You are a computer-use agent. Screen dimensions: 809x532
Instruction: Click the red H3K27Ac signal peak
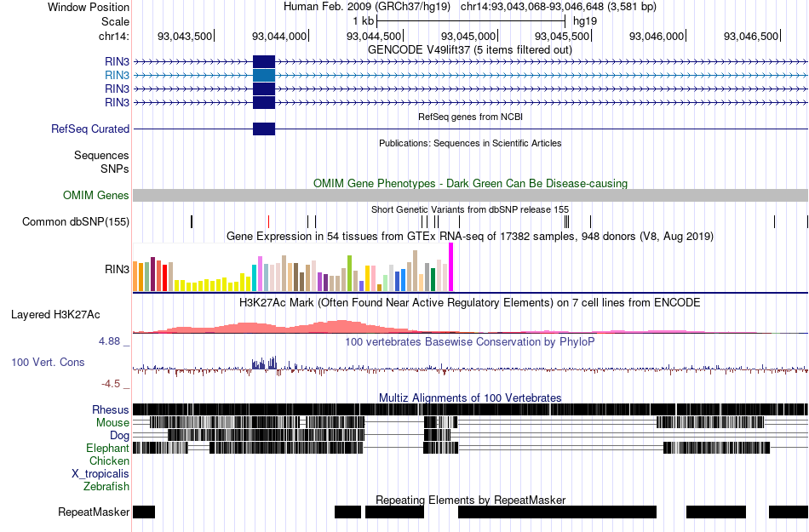pyautogui.click(x=341, y=327)
